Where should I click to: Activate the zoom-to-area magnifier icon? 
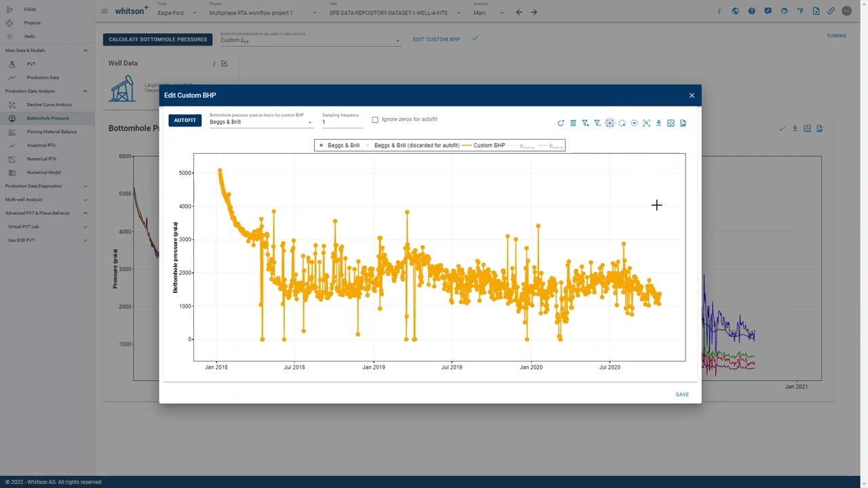[x=646, y=123]
